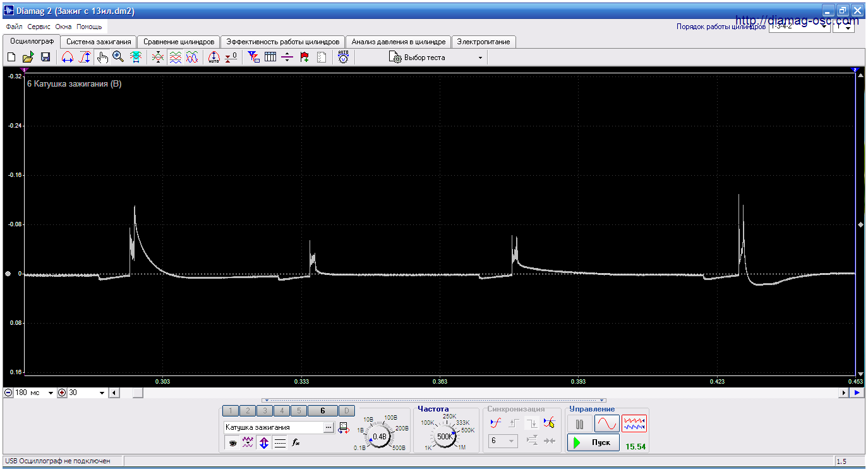Click the pause button in Управление
The width and height of the screenshot is (868, 469).
(x=579, y=423)
